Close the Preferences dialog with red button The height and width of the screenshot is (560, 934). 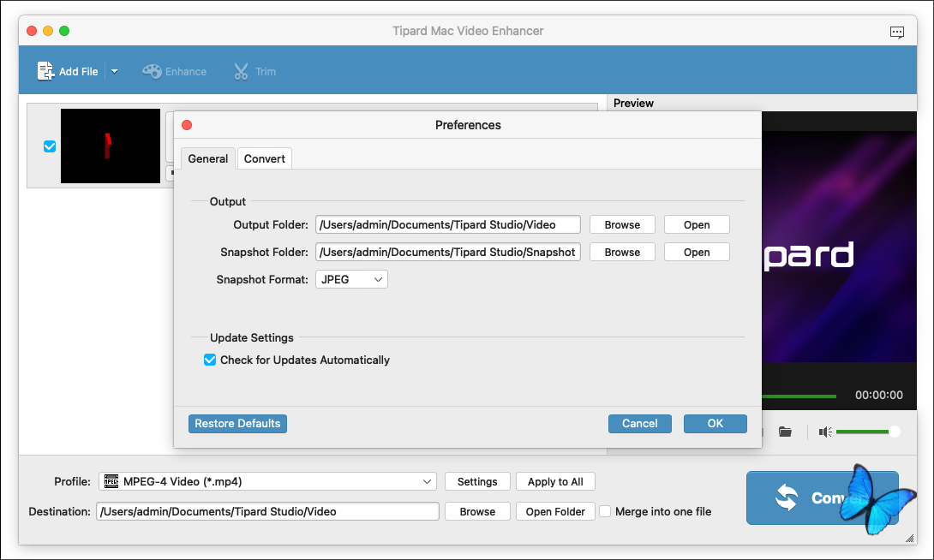click(187, 125)
